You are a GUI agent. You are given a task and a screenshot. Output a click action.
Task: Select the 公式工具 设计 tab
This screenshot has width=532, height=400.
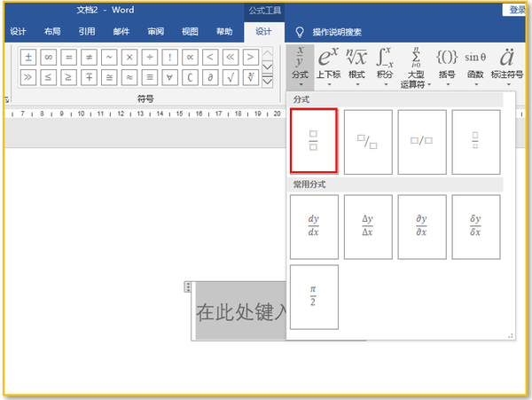click(x=263, y=32)
